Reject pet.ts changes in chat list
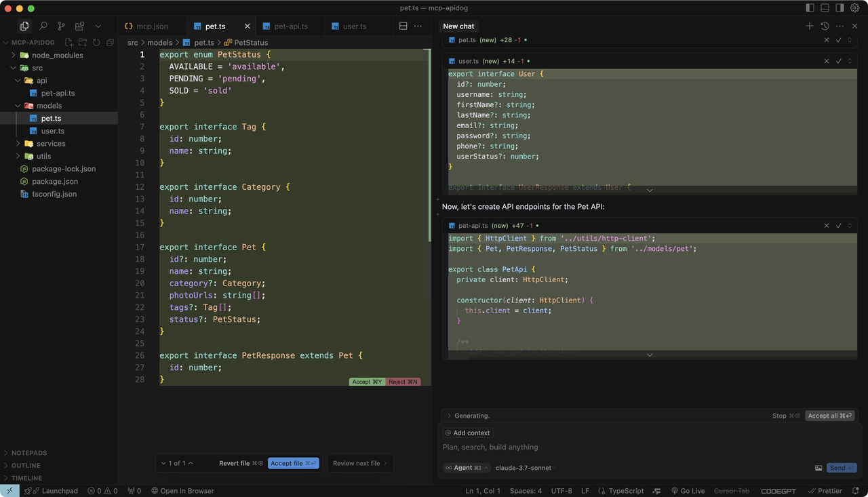The image size is (868, 497). coord(827,40)
